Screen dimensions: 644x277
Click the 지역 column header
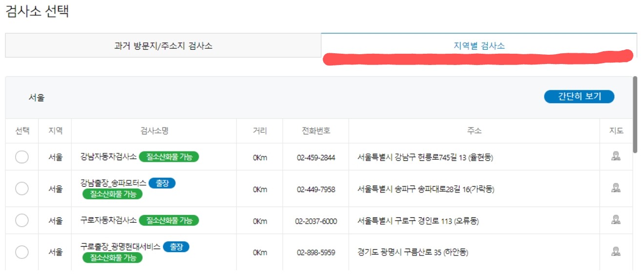coord(55,131)
